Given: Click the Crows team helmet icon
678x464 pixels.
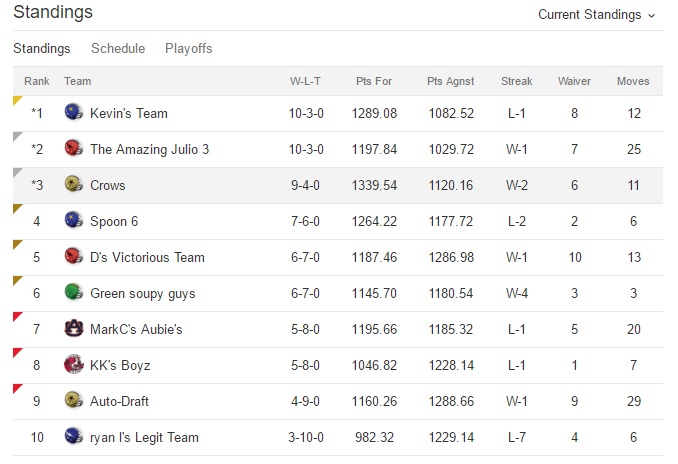Looking at the screenshot, I should (73, 185).
